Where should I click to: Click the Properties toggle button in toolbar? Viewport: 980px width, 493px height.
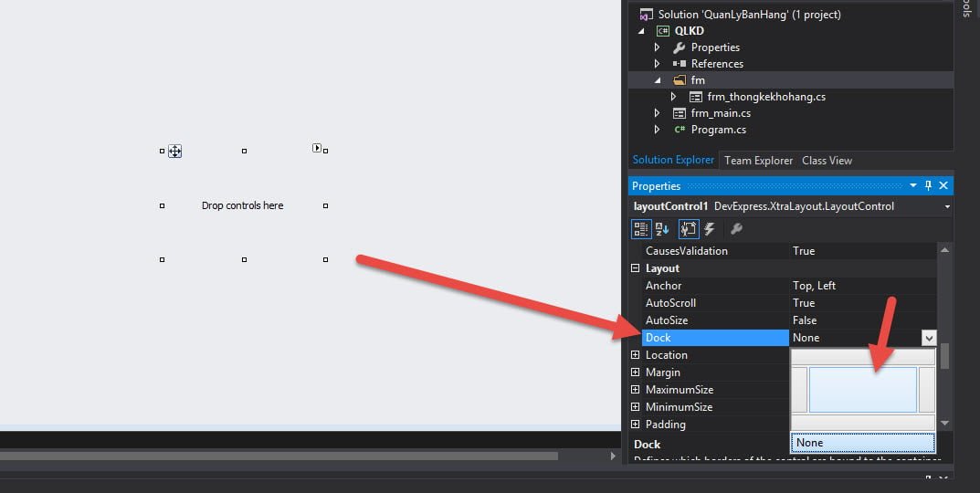[x=688, y=229]
